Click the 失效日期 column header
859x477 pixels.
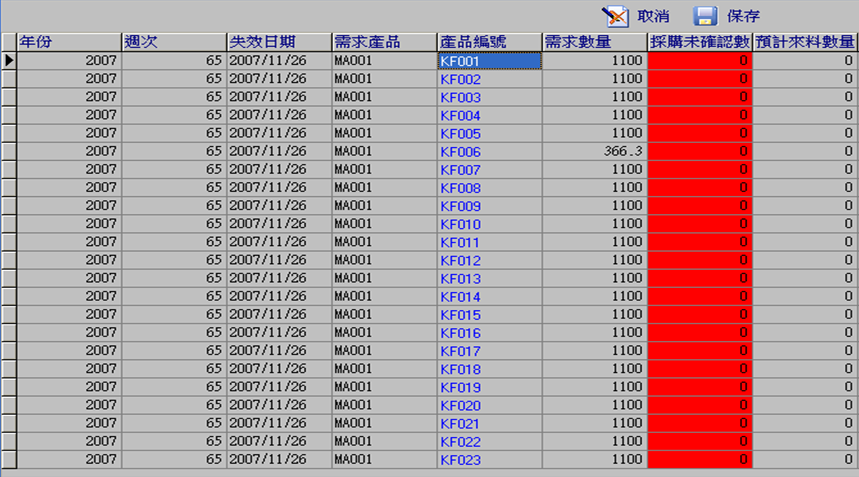click(279, 42)
